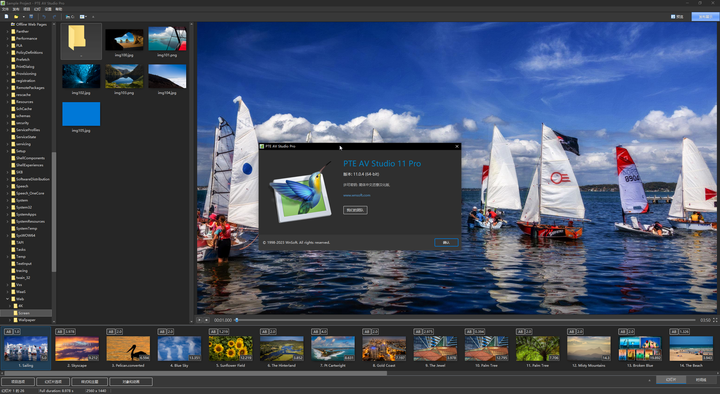Click the Open project folder icon

(x=16, y=17)
